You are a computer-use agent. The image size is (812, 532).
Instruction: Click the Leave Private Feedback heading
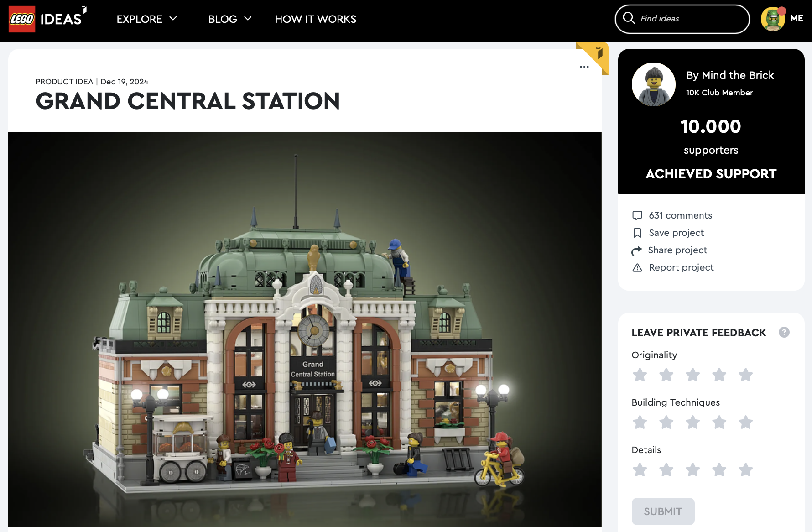pyautogui.click(x=698, y=333)
